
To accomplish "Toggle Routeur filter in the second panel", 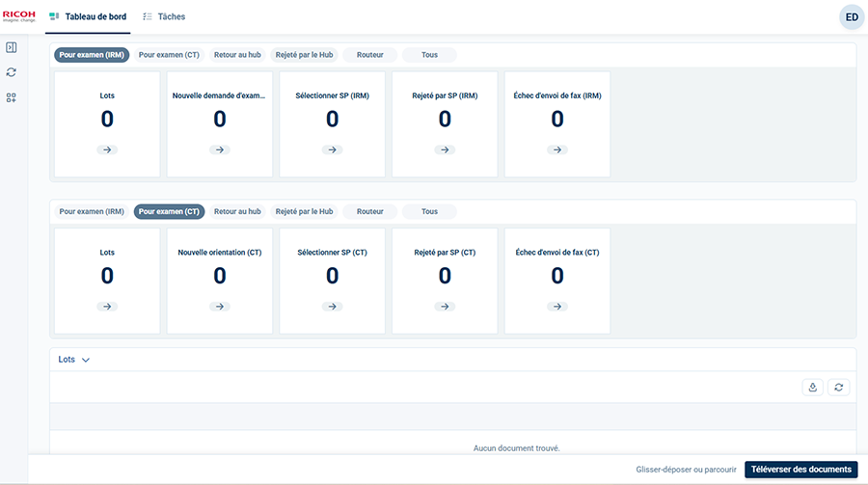I will [x=369, y=211].
